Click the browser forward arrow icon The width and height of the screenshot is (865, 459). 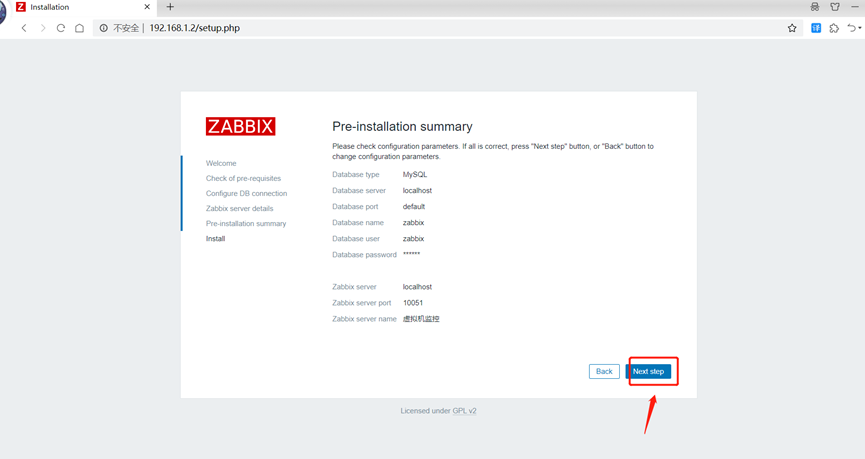42,28
